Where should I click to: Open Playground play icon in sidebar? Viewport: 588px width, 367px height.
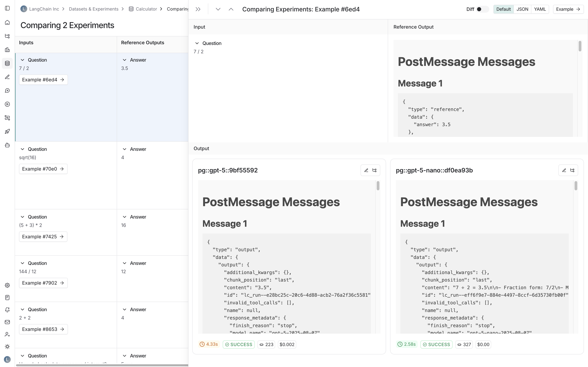tap(7, 104)
